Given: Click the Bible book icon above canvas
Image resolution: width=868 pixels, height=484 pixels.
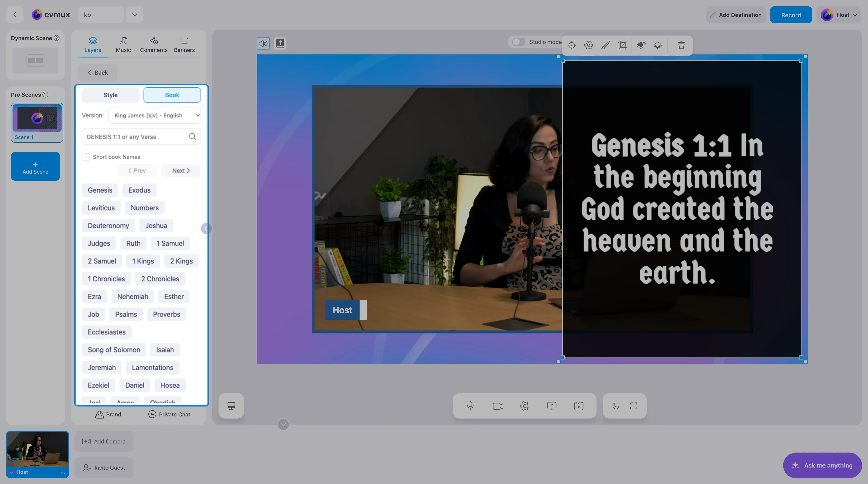Looking at the screenshot, I should pos(280,44).
